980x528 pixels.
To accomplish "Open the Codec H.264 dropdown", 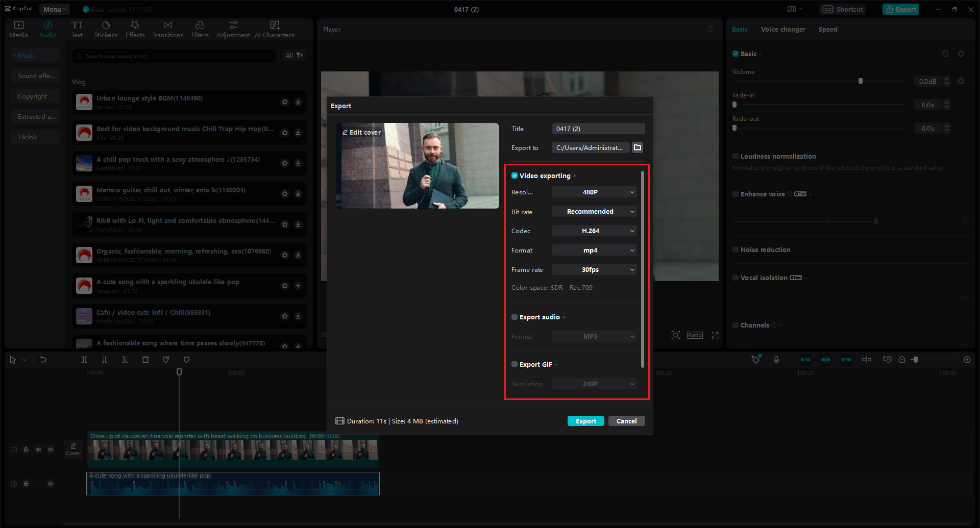I will tap(595, 231).
